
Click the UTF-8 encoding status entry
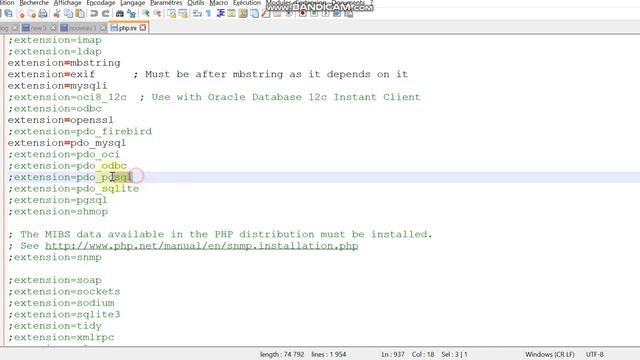595,354
